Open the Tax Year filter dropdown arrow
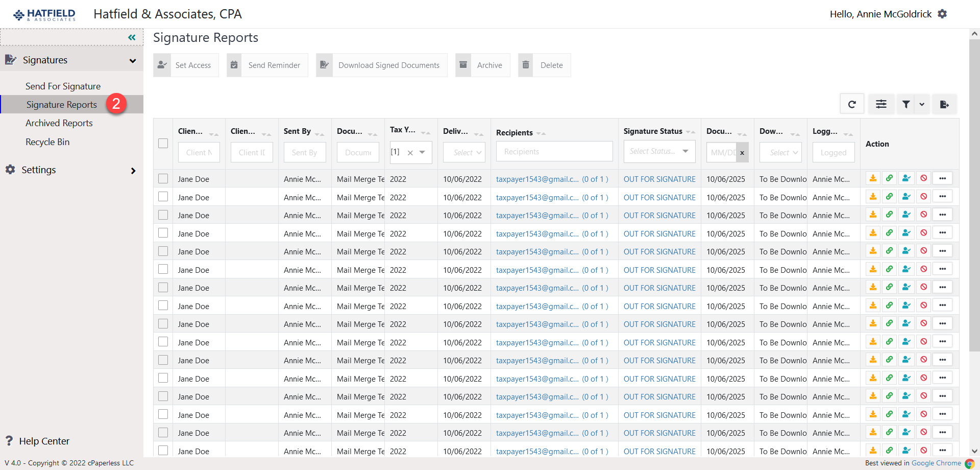The image size is (980, 470). pyautogui.click(x=422, y=152)
